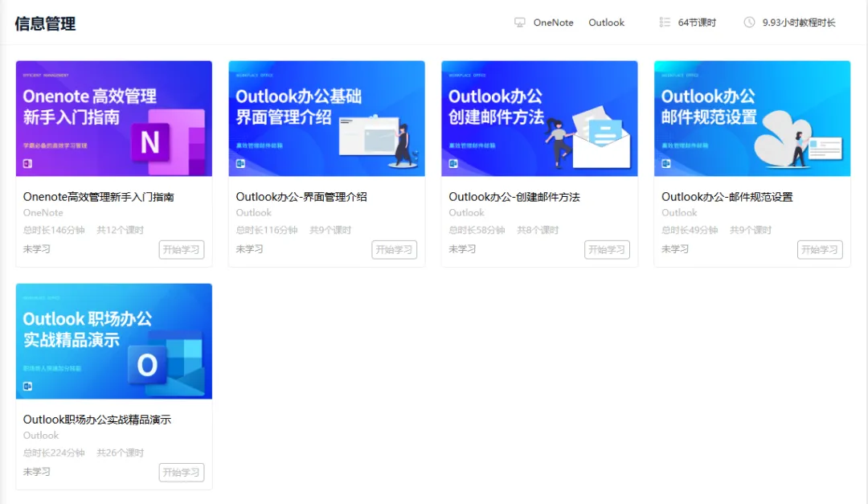Open the Outlook办公基础界面管理介绍 cover image
The image size is (868, 504).
326,118
